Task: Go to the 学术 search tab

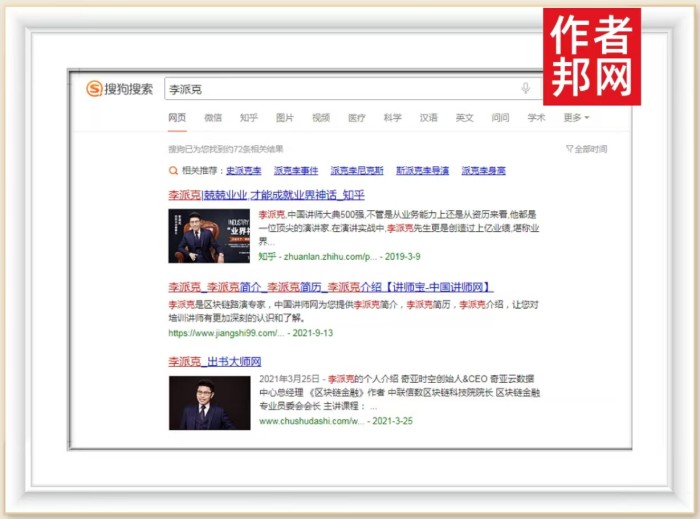Action: (537, 118)
